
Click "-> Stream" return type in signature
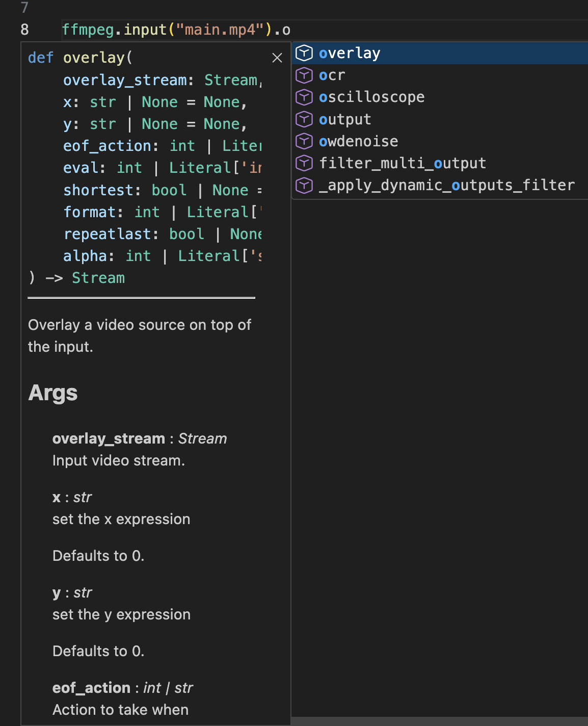(85, 278)
